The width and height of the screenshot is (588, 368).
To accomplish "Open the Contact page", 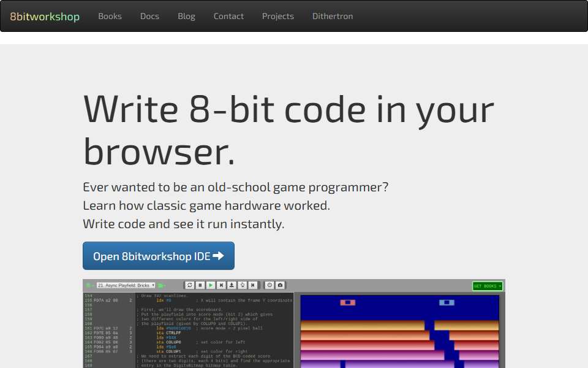I will click(228, 16).
